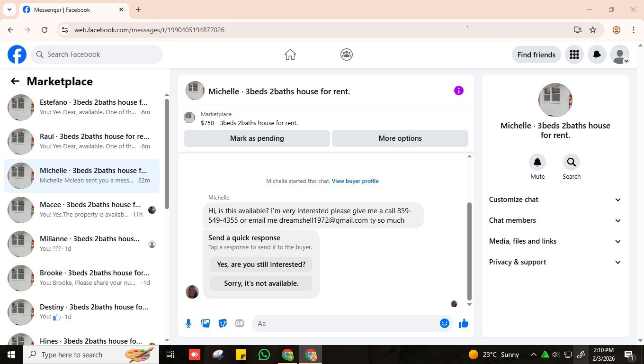Screen dimensions: 644x364
Task: Open the volume control in tray
Action: 556,355
